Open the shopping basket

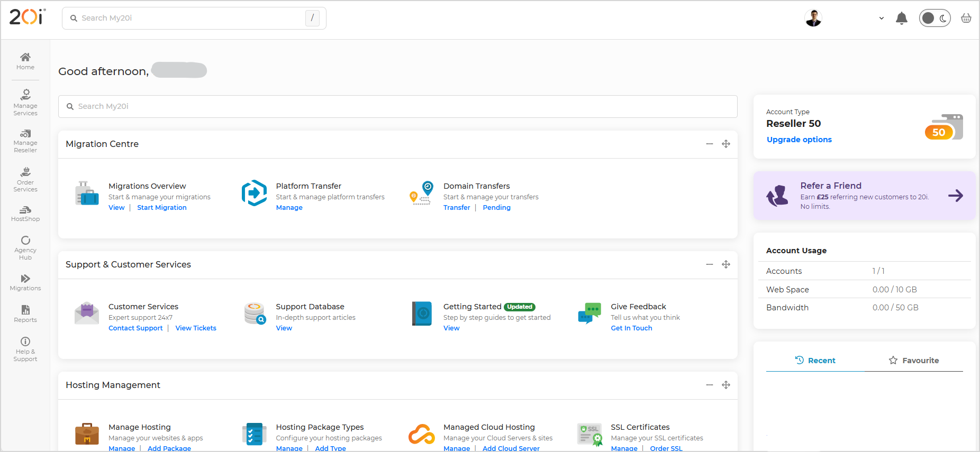tap(966, 19)
